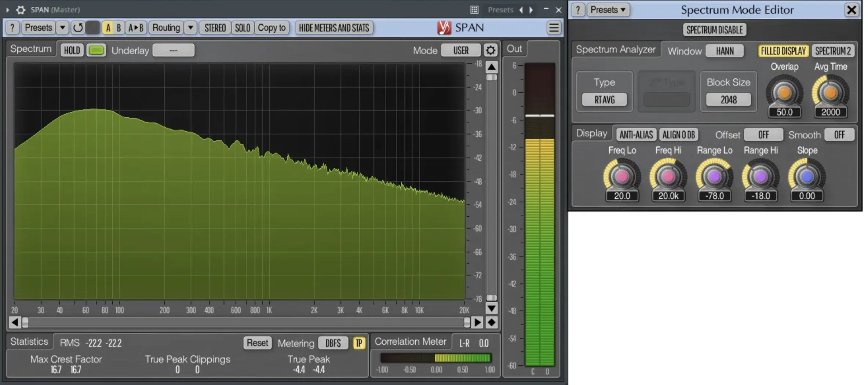Viewport: 868px width, 385px height.
Task: Click the green spectrum color swatch
Action: (96, 50)
